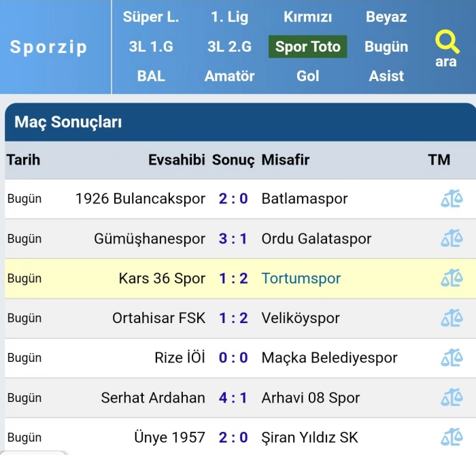Show today's matches via Bugün tab
The height and width of the screenshot is (455, 476).
pos(386,47)
